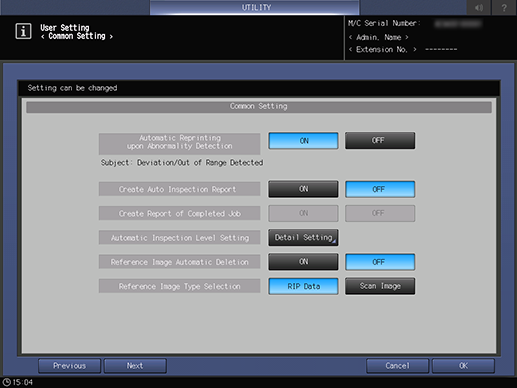This screenshot has width=517, height=388.
Task: Turn ON Create Auto Inspection Report
Action: 303,189
